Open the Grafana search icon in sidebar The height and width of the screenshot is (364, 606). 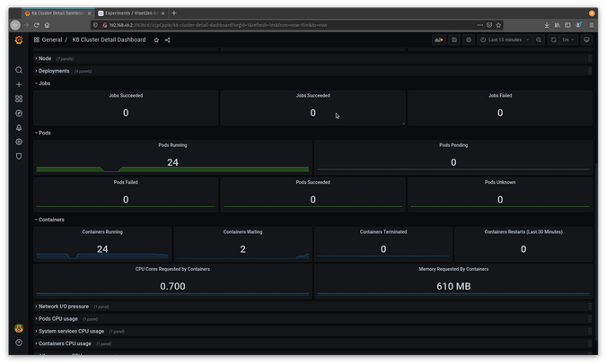tap(19, 70)
